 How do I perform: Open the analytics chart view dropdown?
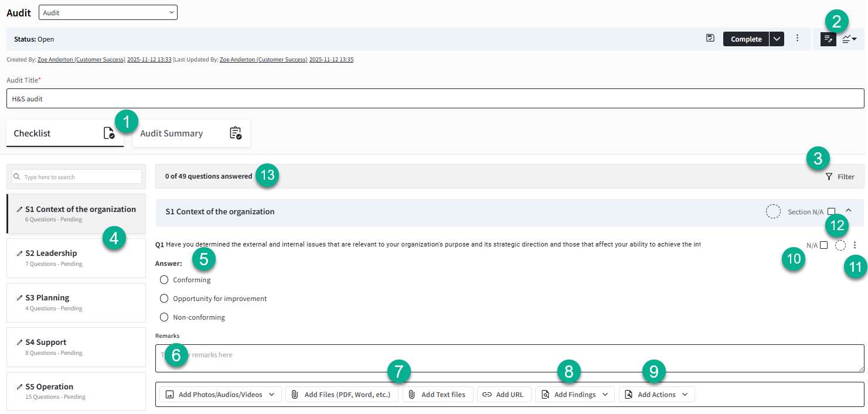click(x=850, y=39)
